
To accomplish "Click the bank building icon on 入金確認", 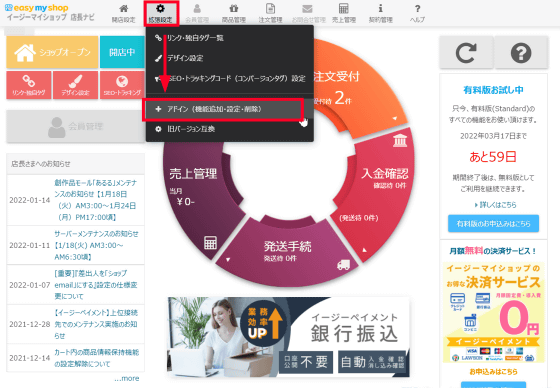I will 400,140.
